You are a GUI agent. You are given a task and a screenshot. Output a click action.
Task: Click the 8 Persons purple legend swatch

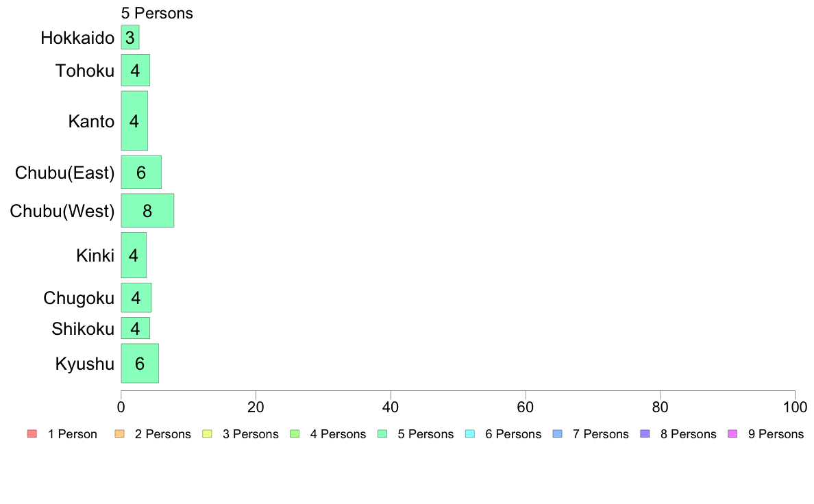click(645, 434)
